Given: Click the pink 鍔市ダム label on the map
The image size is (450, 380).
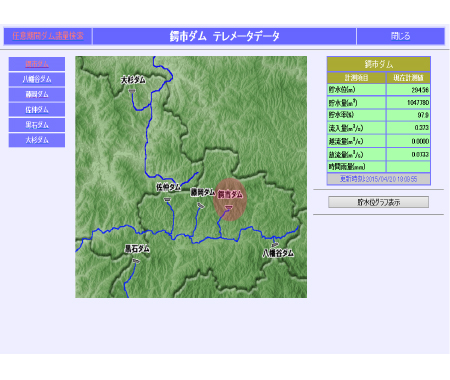Looking at the screenshot, I should 230,194.
